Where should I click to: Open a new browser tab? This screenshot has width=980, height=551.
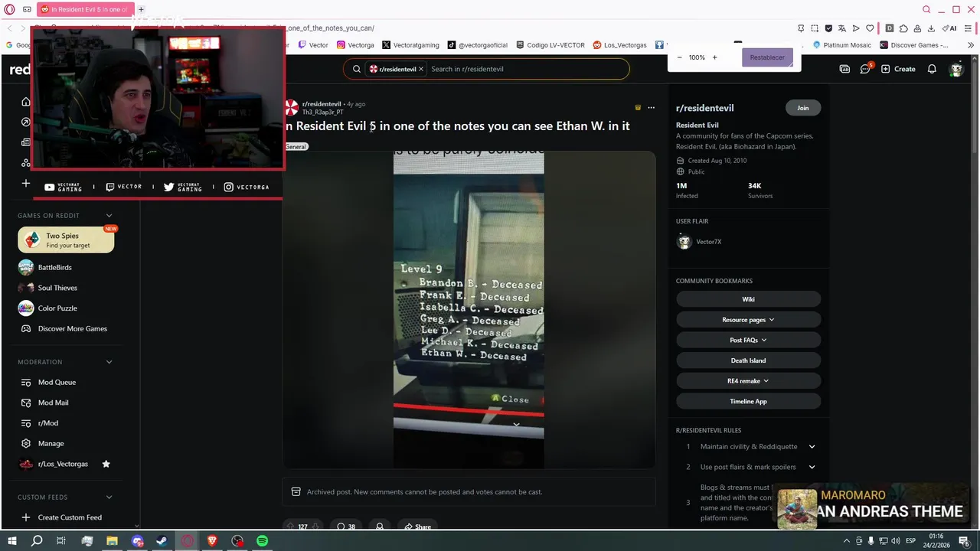[x=141, y=9]
